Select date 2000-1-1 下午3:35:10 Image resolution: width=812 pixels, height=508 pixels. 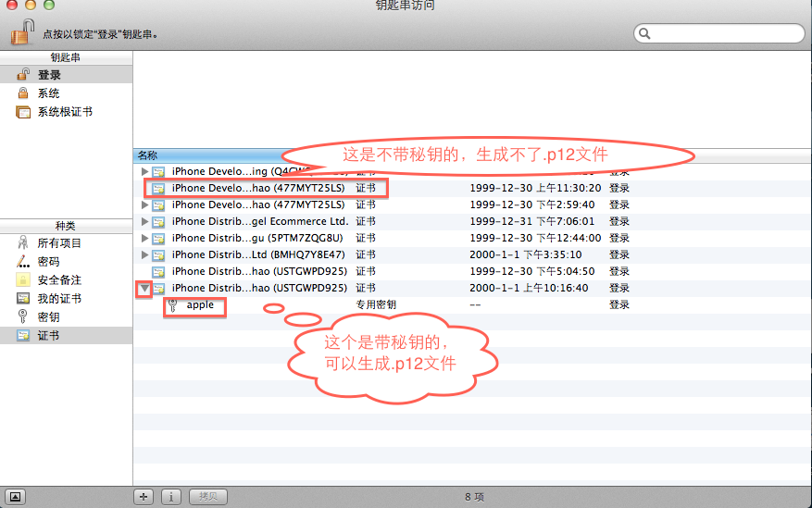[526, 254]
